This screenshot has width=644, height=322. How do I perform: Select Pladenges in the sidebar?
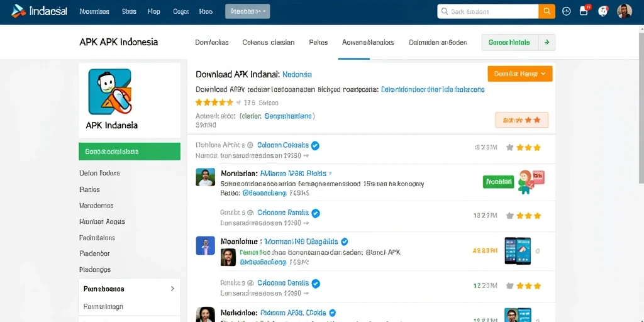point(95,270)
